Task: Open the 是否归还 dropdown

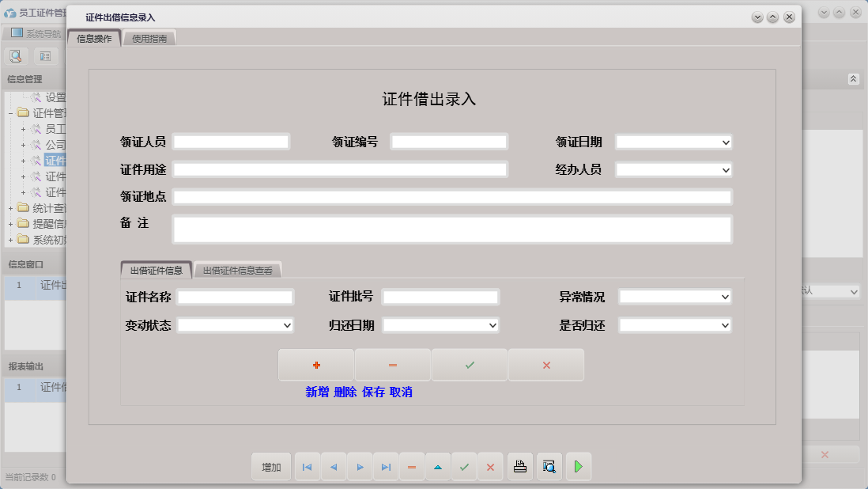Action: point(726,324)
